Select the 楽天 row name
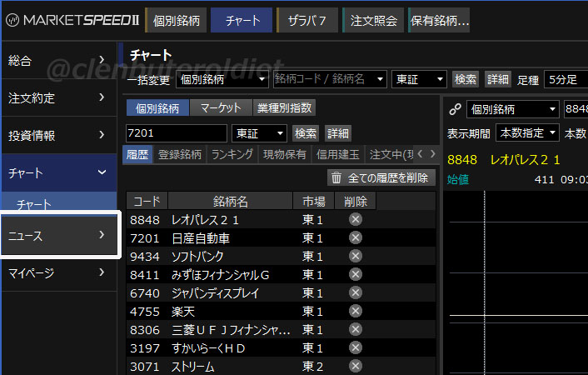Image resolution: width=588 pixels, height=375 pixels. (x=183, y=312)
